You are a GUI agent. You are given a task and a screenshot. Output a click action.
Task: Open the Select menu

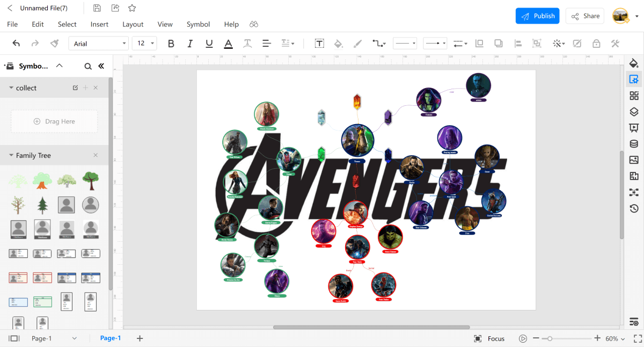pos(67,24)
